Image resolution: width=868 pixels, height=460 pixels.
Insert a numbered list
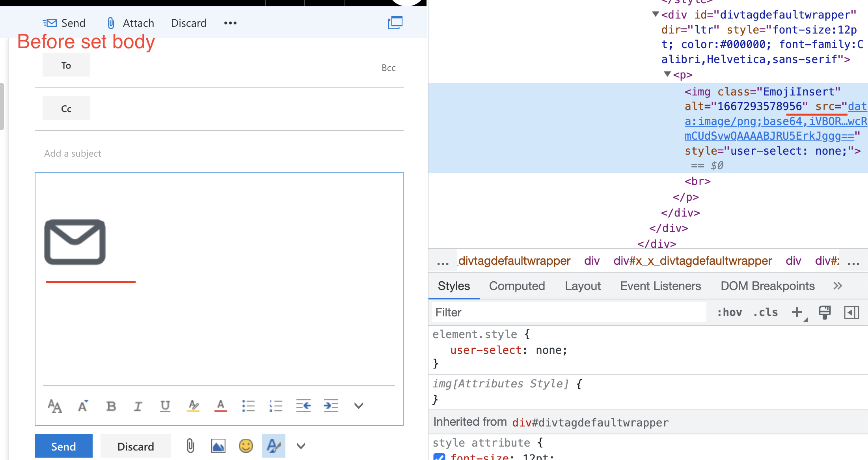(276, 406)
